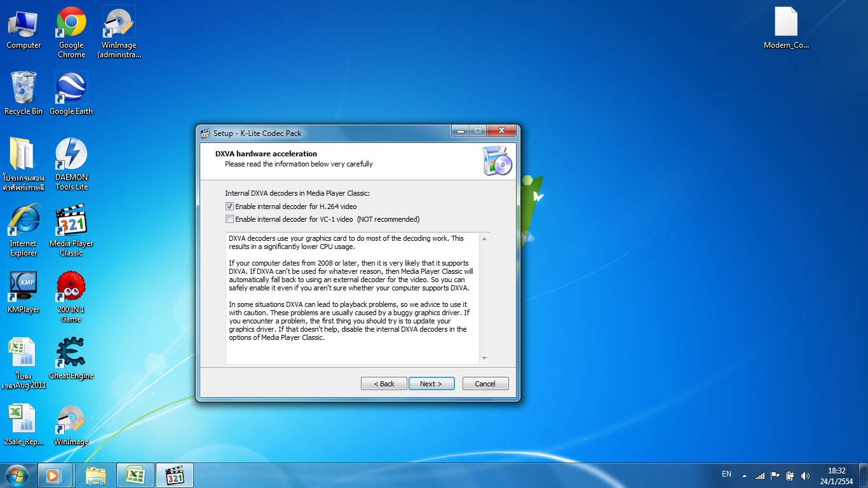Select the WinImage (administra...) desktop shortcut

(x=119, y=33)
